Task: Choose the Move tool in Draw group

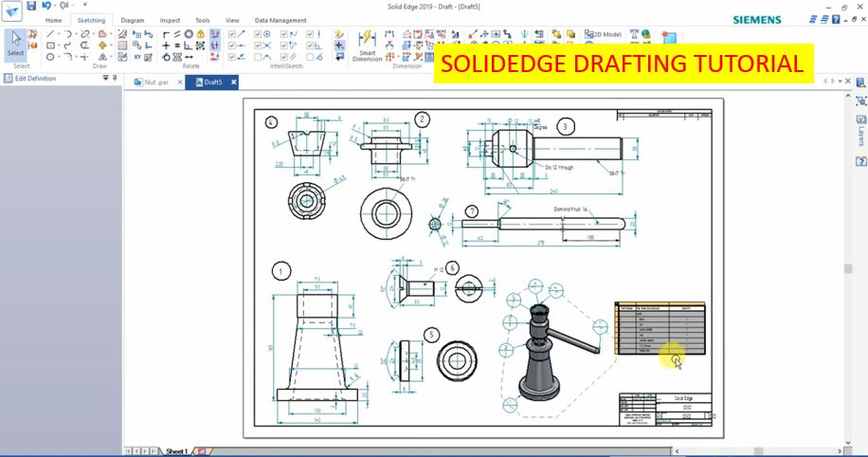Action: (103, 46)
